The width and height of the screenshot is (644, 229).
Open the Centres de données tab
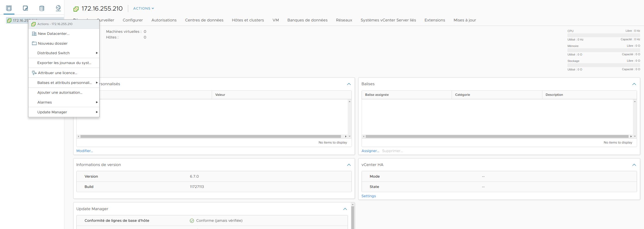click(x=204, y=20)
